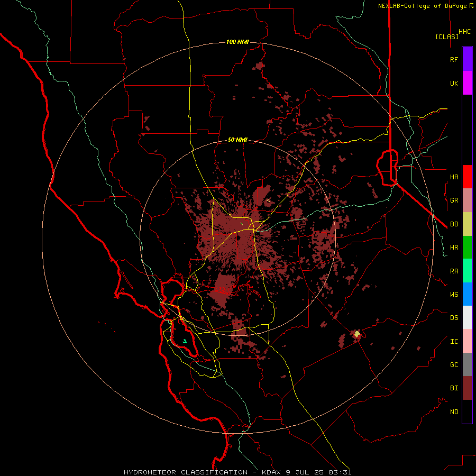Click the HR green legend swatch
Screen dimensions: 476x476
click(467, 247)
